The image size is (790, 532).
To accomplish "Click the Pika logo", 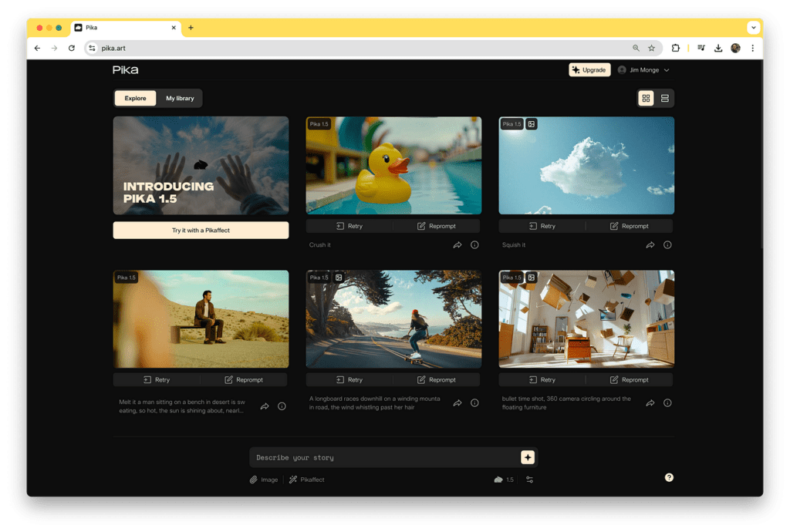I will pyautogui.click(x=126, y=70).
